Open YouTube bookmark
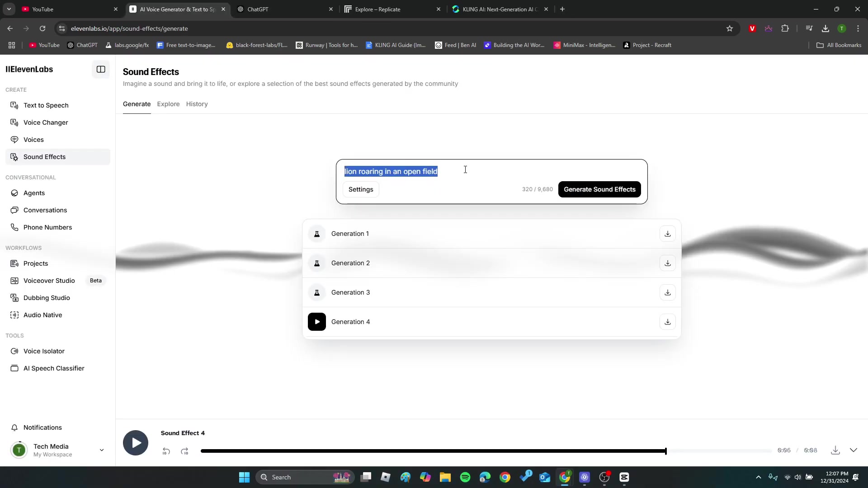 point(44,45)
